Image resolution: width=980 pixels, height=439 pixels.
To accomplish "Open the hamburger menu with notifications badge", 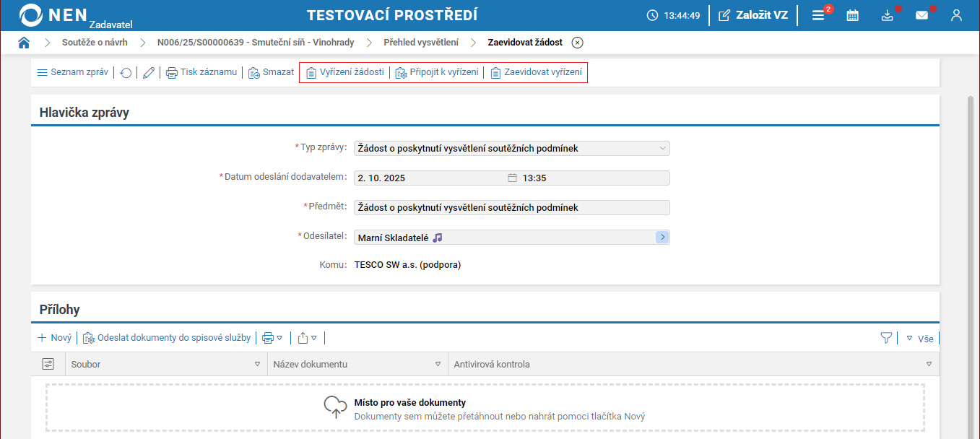I will coord(818,15).
